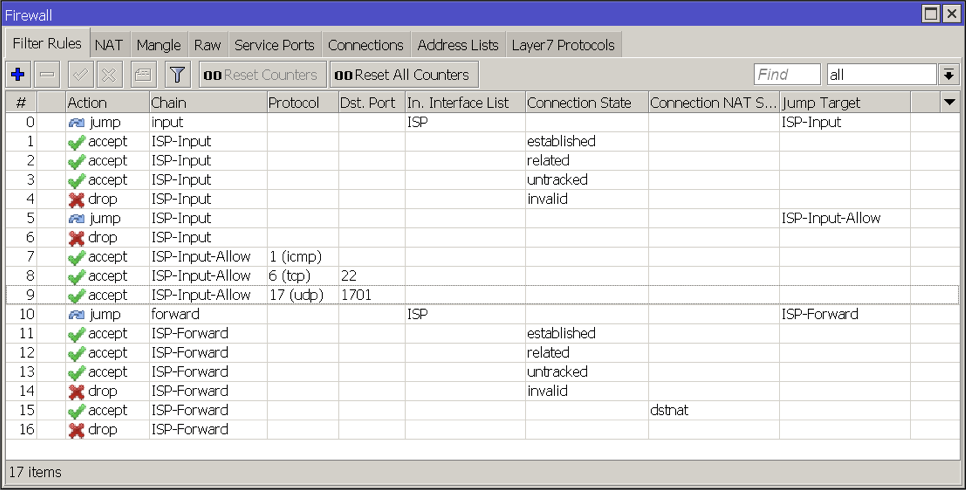Click accept icon in rule 3

point(76,181)
